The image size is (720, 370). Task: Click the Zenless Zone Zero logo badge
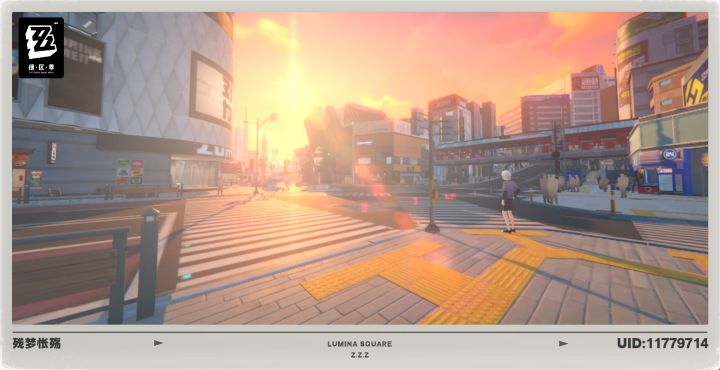(41, 47)
